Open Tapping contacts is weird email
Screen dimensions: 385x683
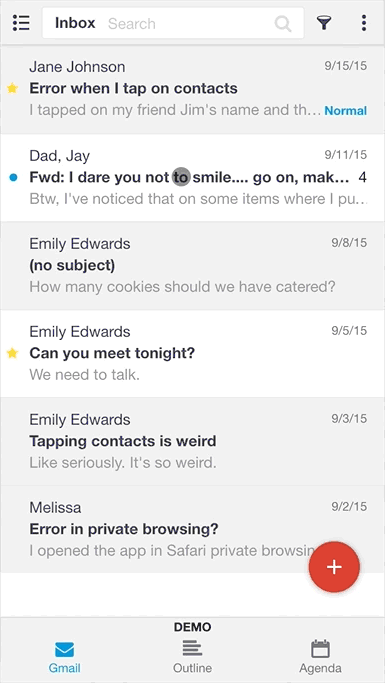click(x=192, y=441)
